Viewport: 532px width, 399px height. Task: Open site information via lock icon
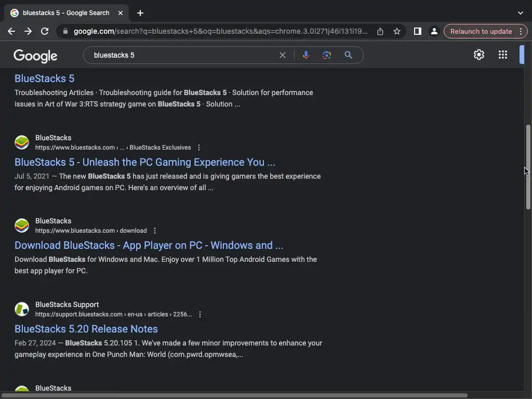point(65,31)
